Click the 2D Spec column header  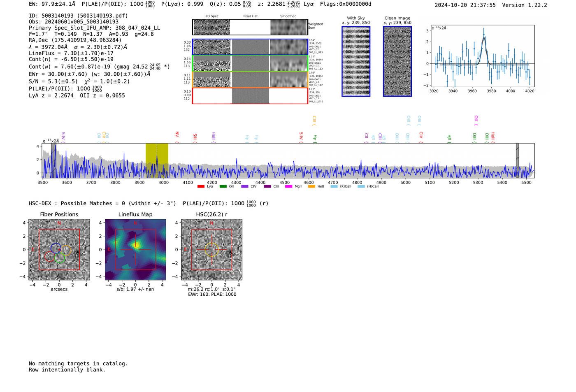pyautogui.click(x=211, y=16)
